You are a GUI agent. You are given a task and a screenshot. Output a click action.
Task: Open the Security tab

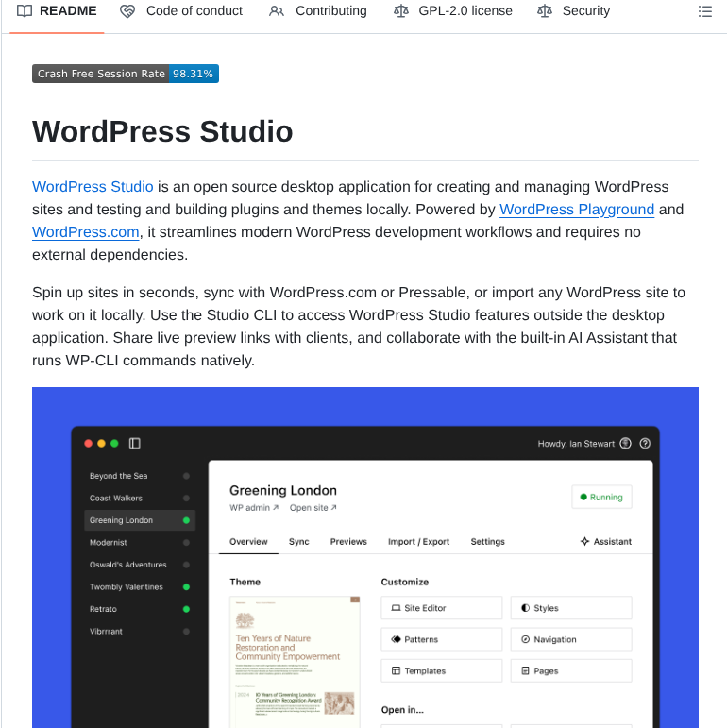point(574,11)
